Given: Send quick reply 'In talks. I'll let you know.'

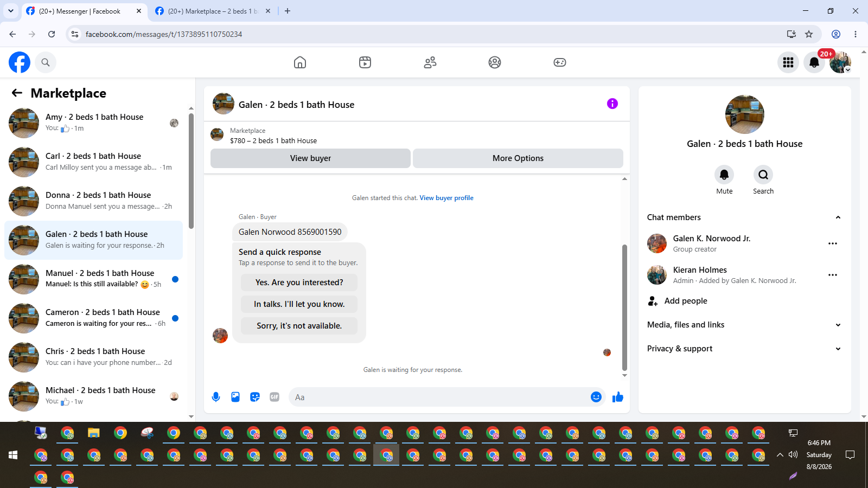Looking at the screenshot, I should [299, 304].
